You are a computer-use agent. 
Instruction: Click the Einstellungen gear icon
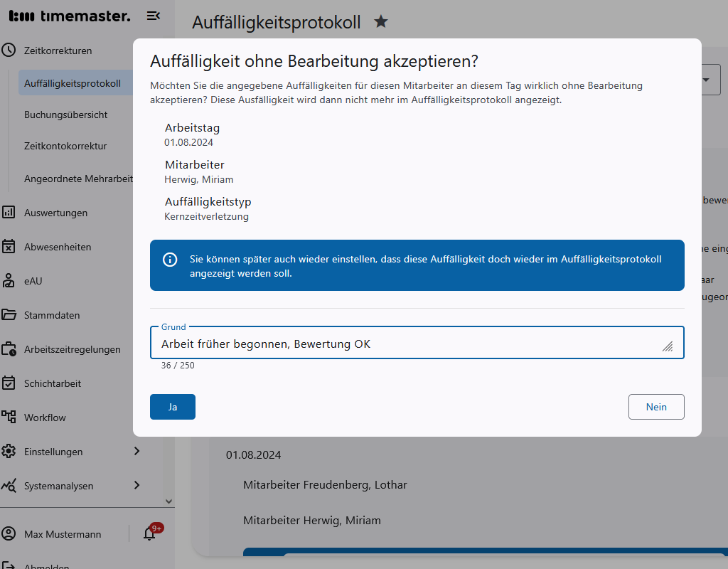pos(9,452)
